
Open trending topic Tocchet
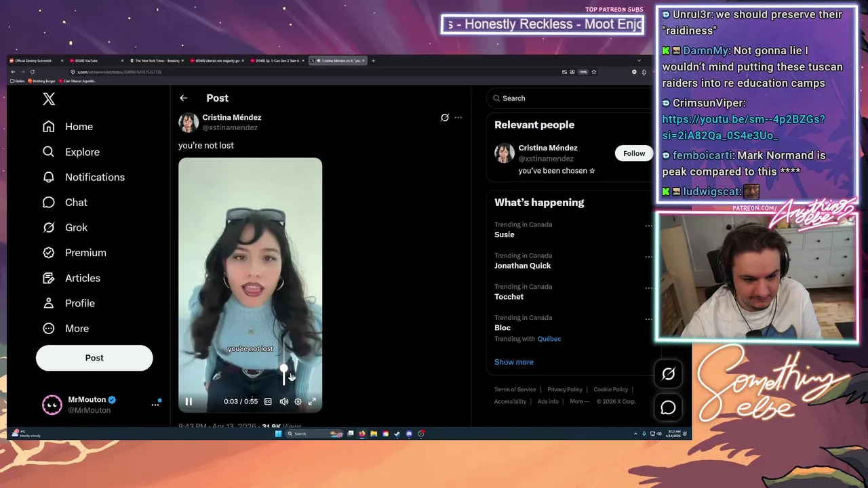pos(509,297)
